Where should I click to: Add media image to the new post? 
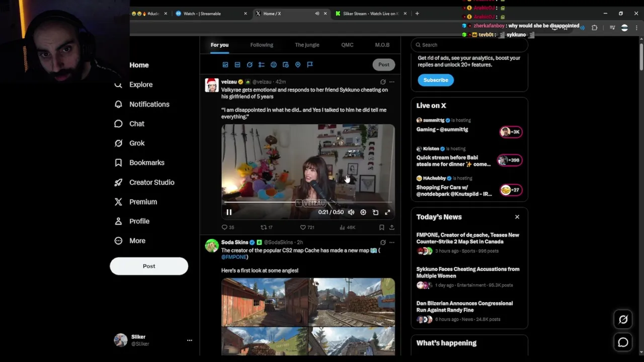coord(225,65)
